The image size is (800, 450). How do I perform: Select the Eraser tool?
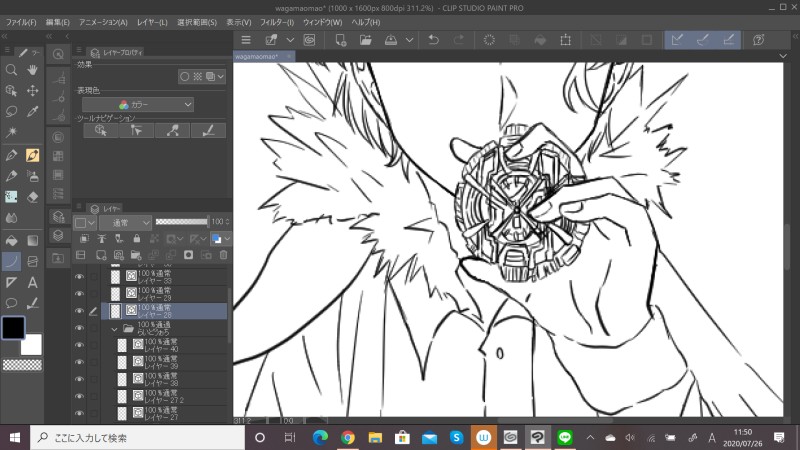pyautogui.click(x=33, y=197)
